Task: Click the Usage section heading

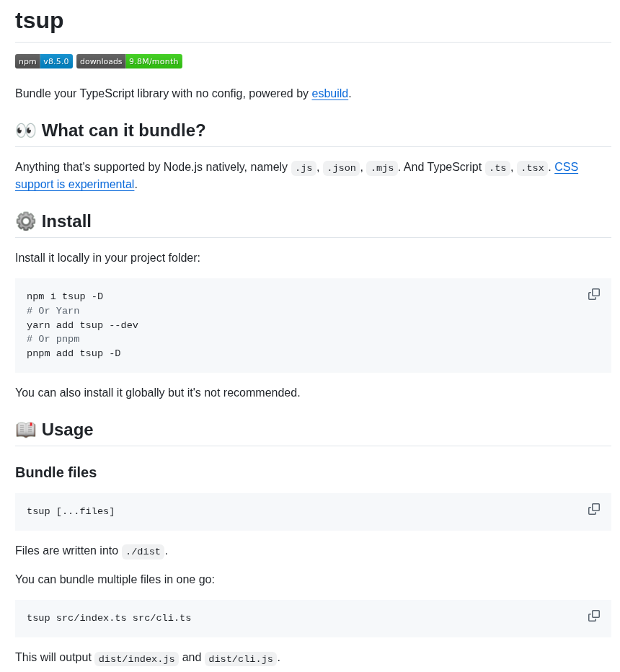Action: coord(67,430)
